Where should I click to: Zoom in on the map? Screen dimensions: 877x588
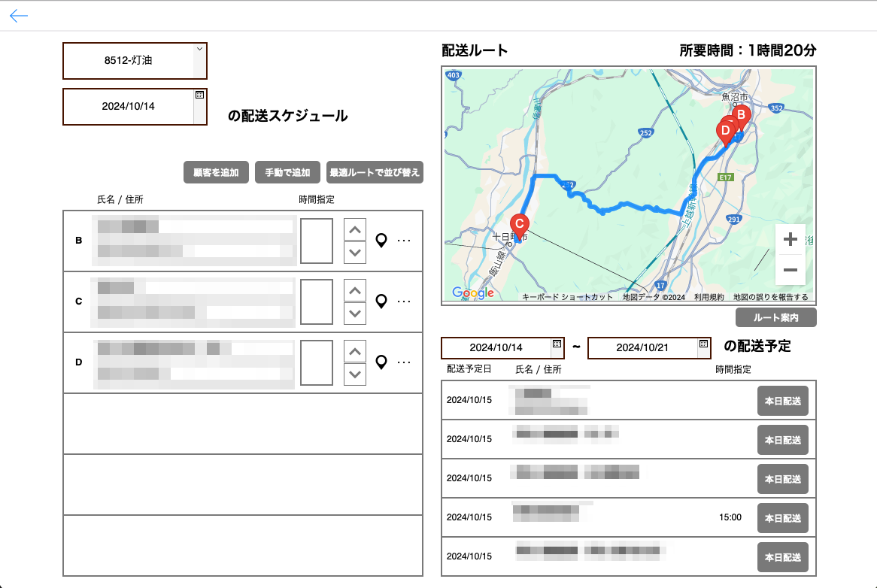tap(791, 239)
